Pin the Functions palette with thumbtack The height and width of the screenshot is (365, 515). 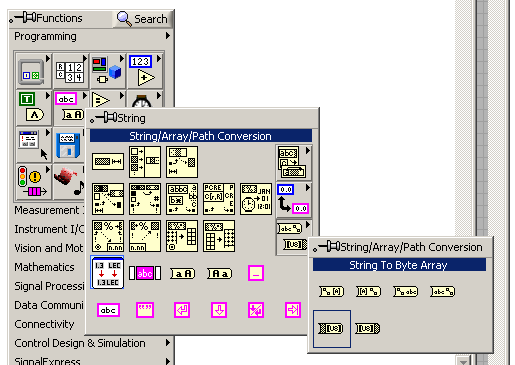coord(24,18)
